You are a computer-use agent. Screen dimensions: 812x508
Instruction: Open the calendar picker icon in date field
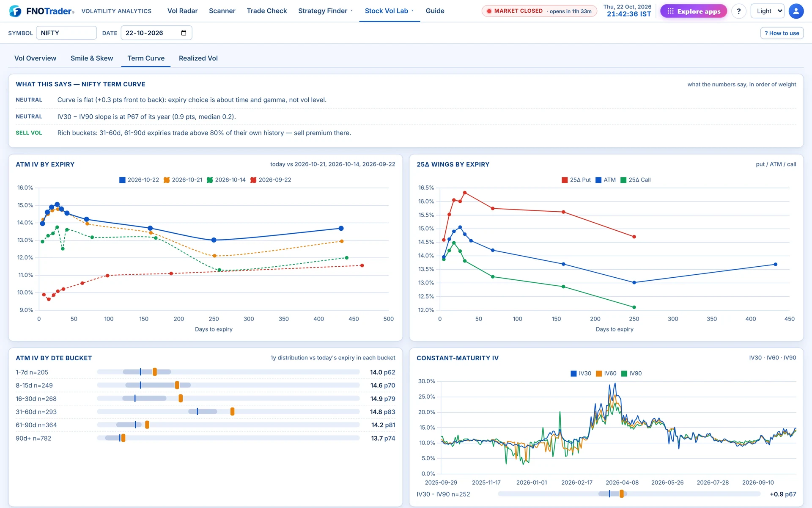click(x=184, y=33)
